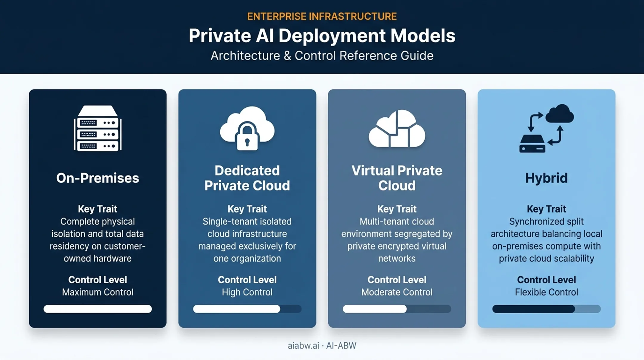Click the High Control progress bar

coord(247,309)
